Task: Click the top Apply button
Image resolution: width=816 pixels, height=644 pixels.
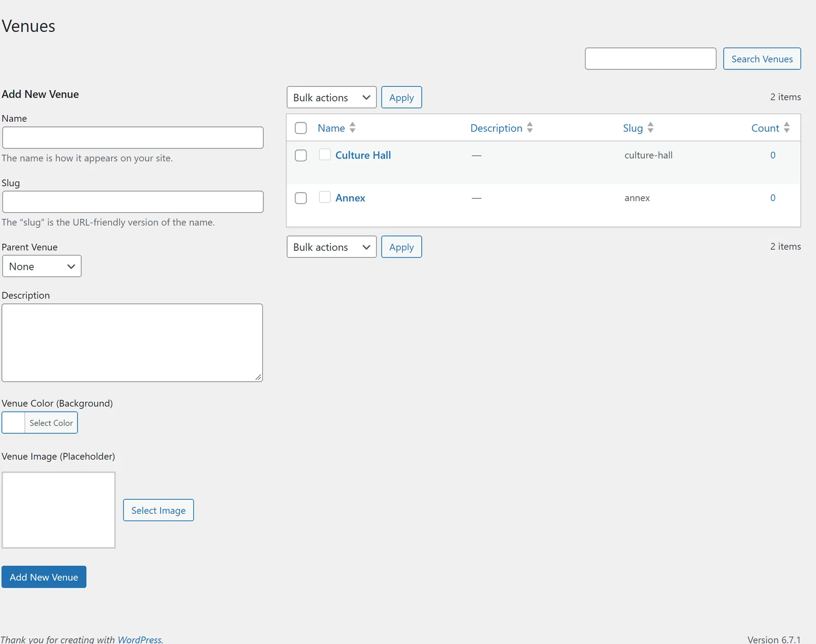Action: pyautogui.click(x=401, y=97)
